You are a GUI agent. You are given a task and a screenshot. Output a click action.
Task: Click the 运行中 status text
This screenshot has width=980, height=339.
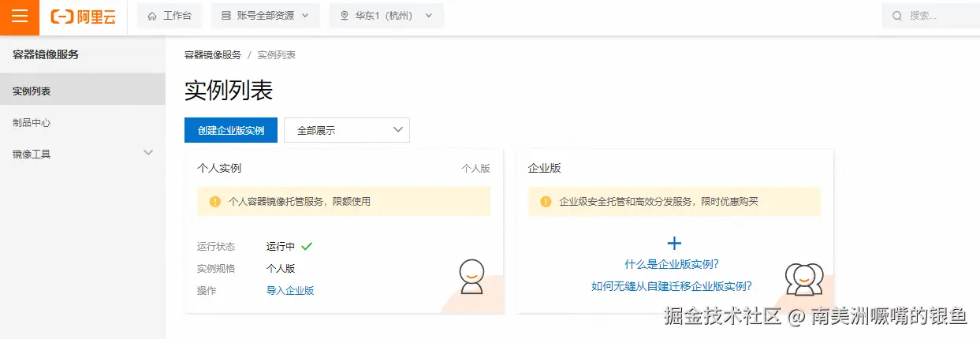click(x=281, y=246)
